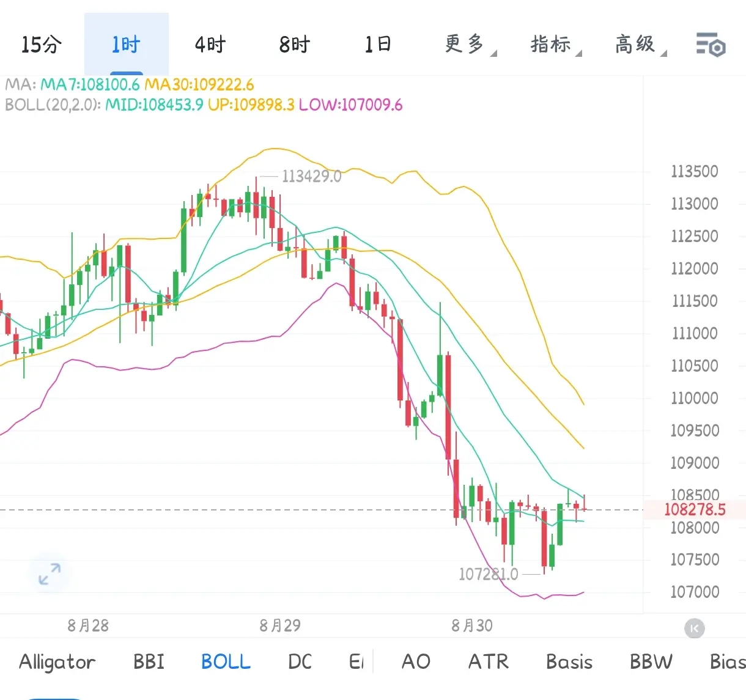Viewport: 746px width, 700px height.
Task: Switch to 1日 timeframe
Action: 378,45
